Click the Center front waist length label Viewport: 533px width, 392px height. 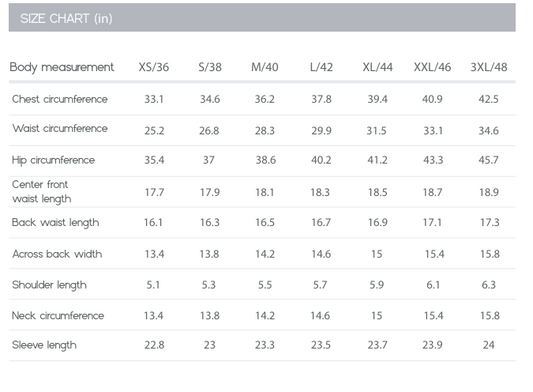41,191
